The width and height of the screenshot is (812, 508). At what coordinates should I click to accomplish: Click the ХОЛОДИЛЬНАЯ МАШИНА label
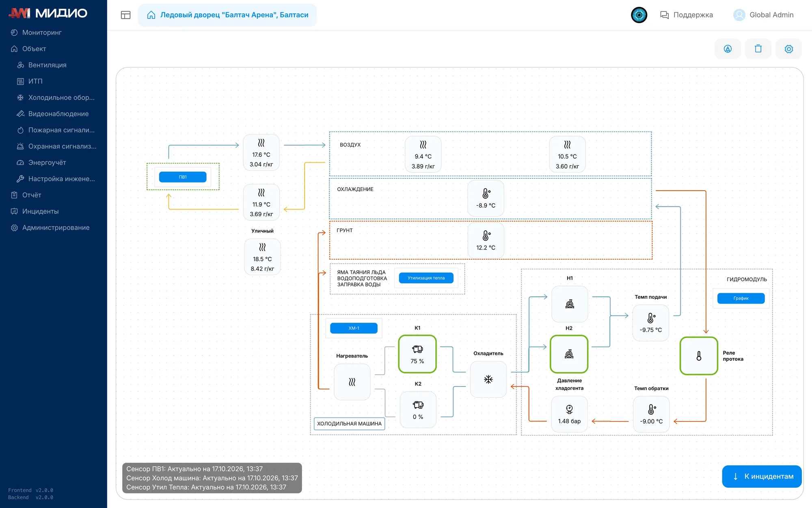(x=349, y=423)
